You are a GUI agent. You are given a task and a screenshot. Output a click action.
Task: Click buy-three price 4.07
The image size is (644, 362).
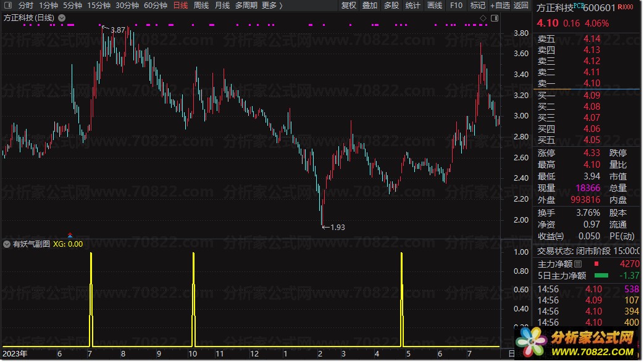pyautogui.click(x=592, y=118)
